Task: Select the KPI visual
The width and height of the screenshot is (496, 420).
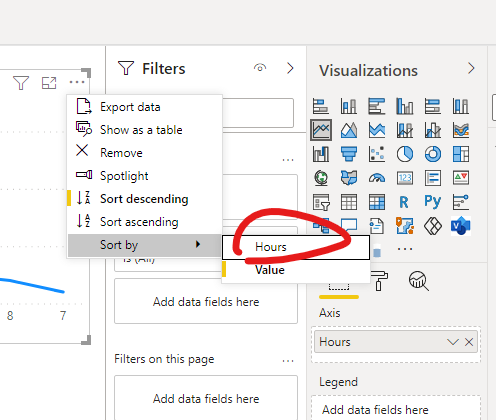Action: point(461,178)
